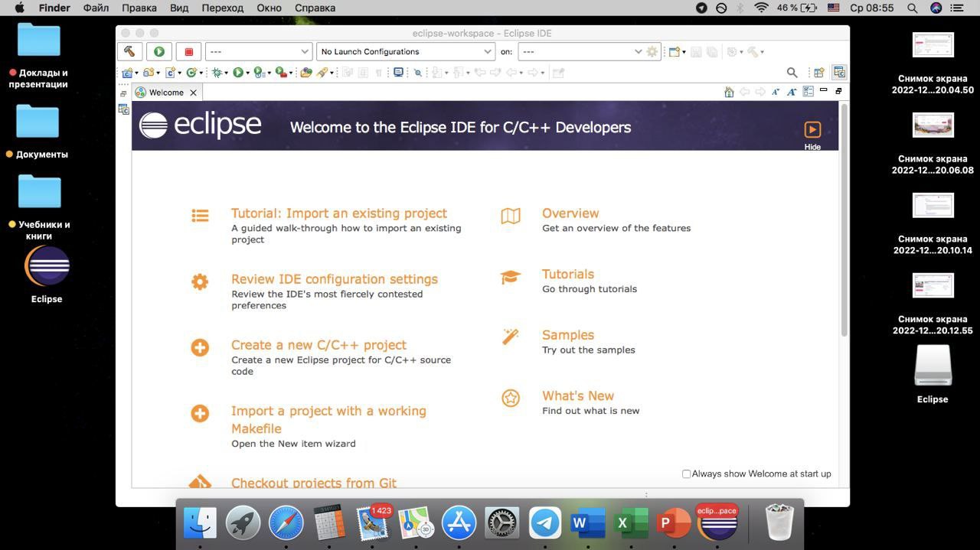This screenshot has height=550, width=980.
Task: Open Checkout projects from Git
Action: (314, 483)
